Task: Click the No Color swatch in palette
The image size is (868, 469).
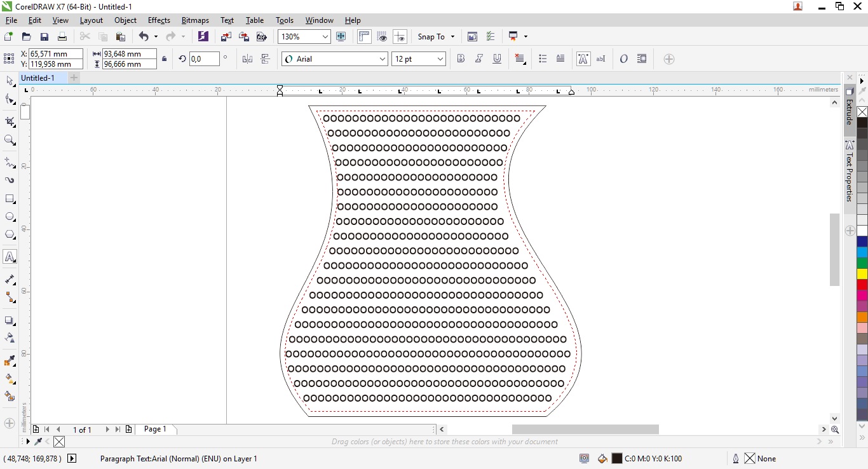Action: pos(862,112)
